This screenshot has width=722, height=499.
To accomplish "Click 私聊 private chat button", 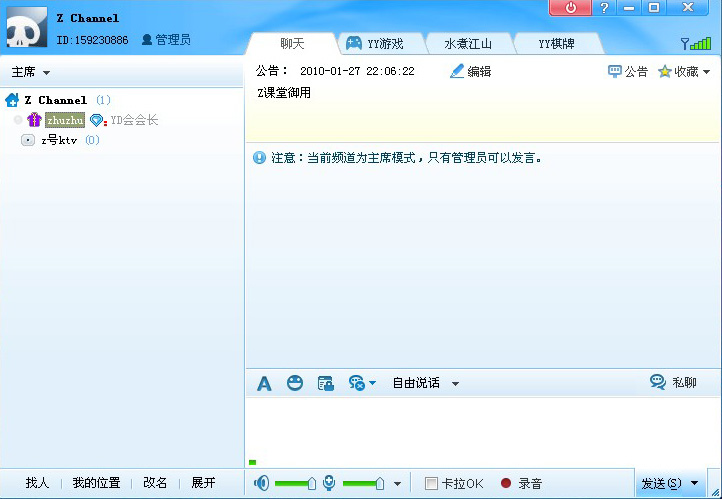I will click(x=673, y=383).
